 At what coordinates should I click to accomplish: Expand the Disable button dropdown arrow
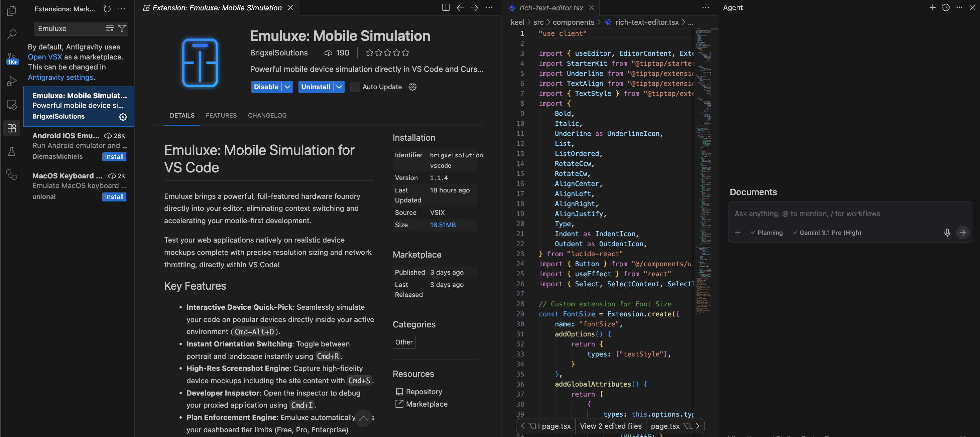click(287, 87)
